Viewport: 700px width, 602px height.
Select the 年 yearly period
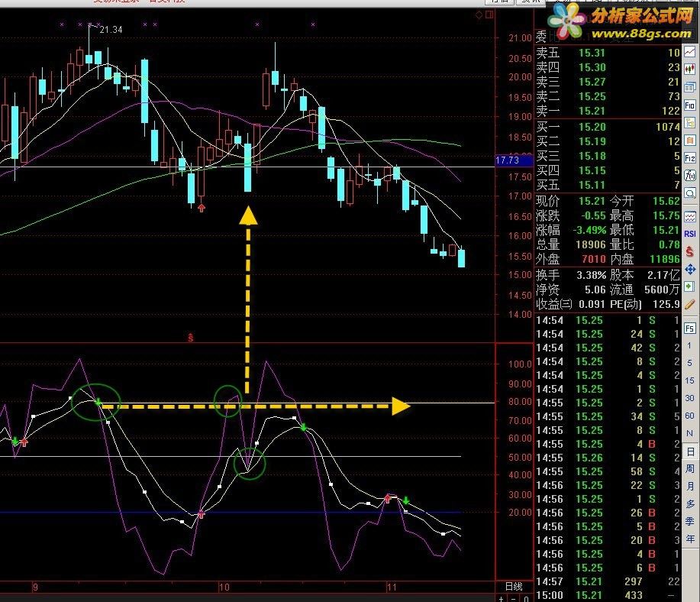(690, 539)
